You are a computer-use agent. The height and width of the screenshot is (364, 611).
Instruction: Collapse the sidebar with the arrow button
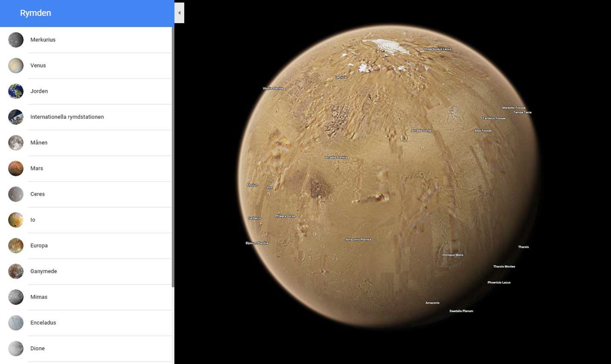point(179,13)
